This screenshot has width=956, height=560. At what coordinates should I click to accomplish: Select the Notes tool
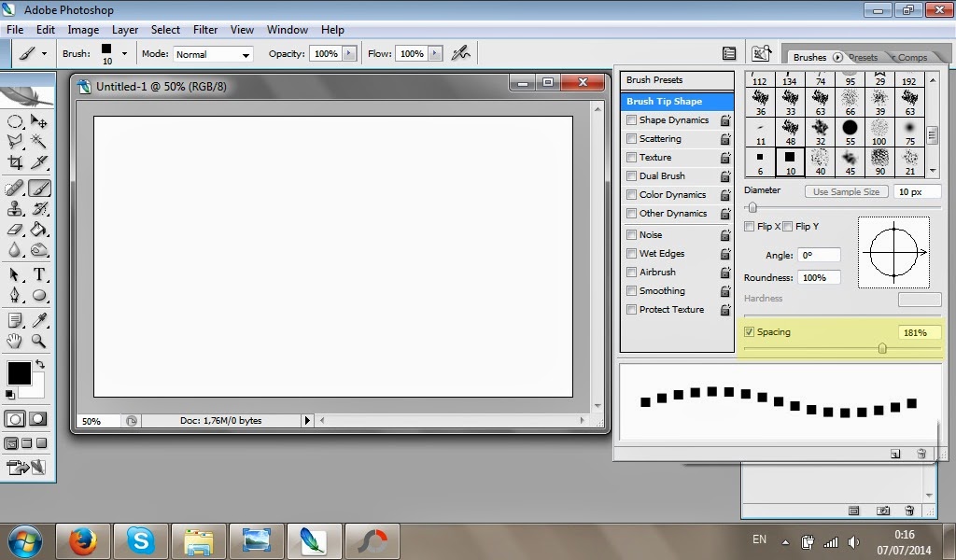point(15,320)
